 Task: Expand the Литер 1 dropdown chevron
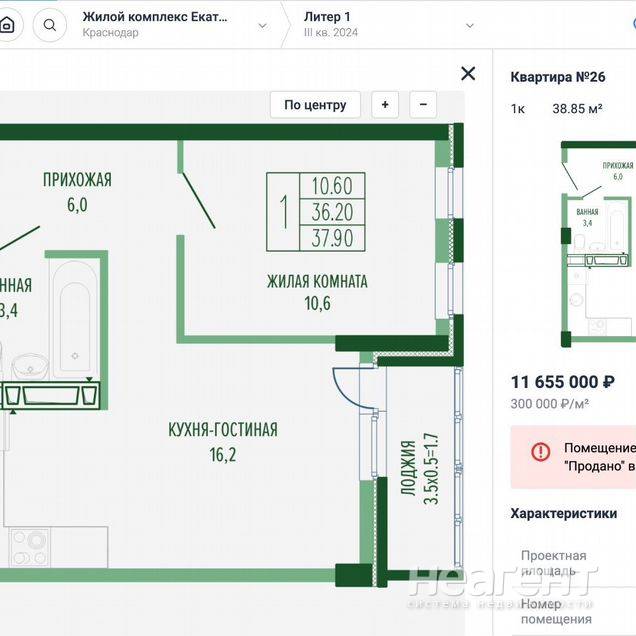coord(470,25)
